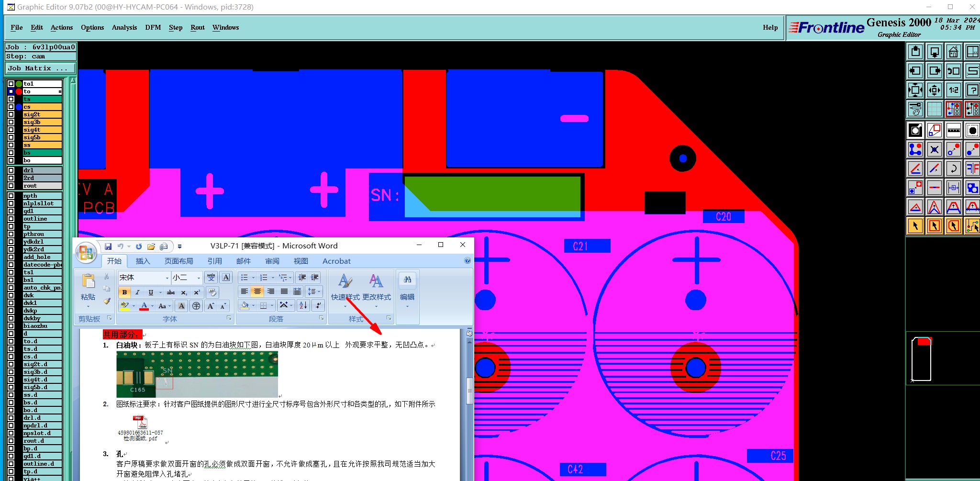Image resolution: width=980 pixels, height=481 pixels.
Task: Click the plain arrow select pointer icon
Action: 915,226
